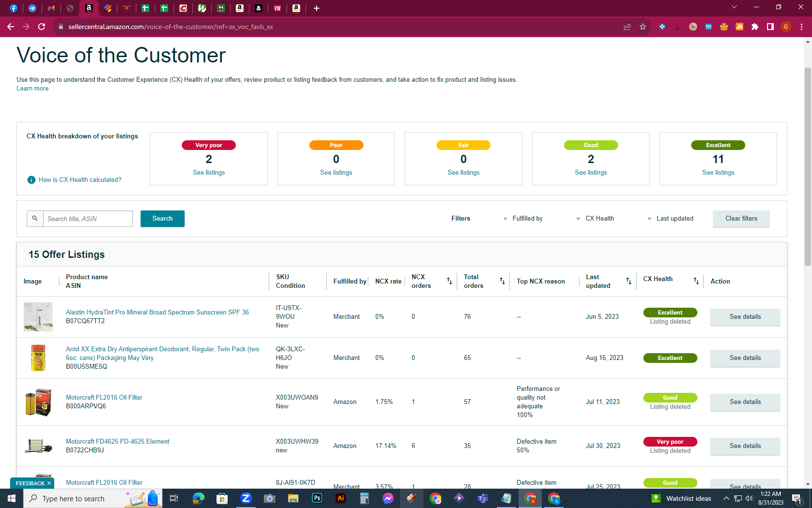Open Chrome's three-dot menu
Screen dimensions: 812x508
801,27
